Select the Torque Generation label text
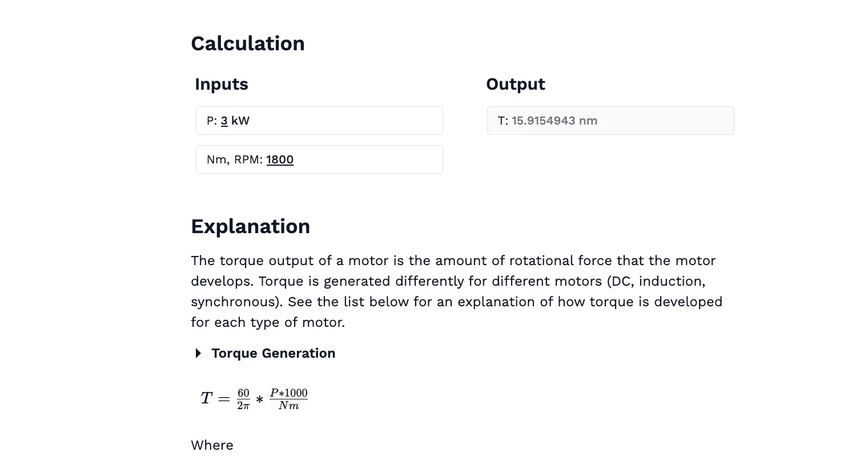 pyautogui.click(x=273, y=353)
